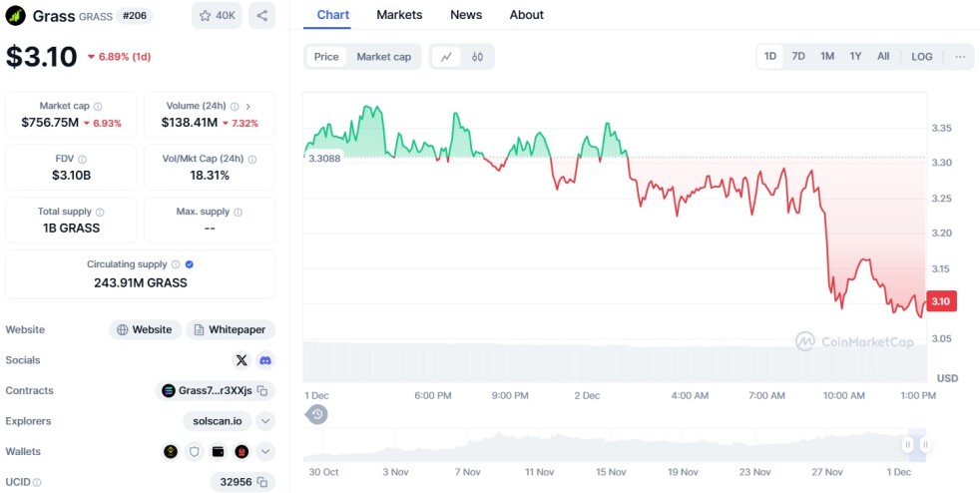Set chart range to 1Y
The width and height of the screenshot is (980, 493).
click(855, 56)
